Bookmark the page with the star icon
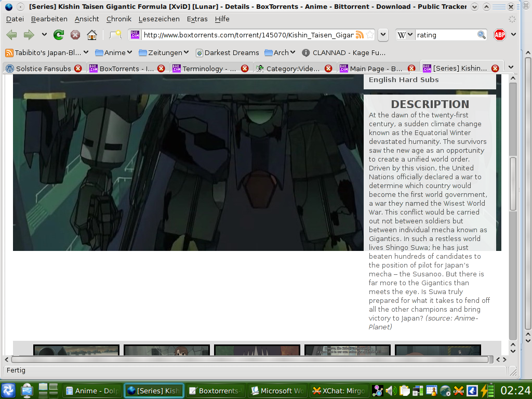 pos(370,35)
